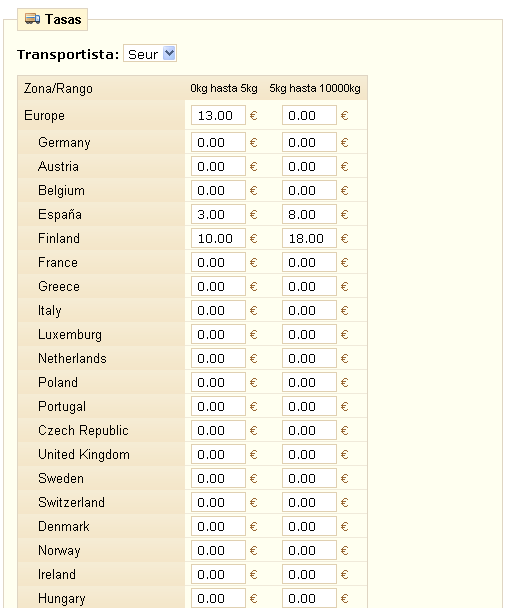This screenshot has height=608, width=506.
Task: Open the Transportista dropdown showing Seur
Action: pos(150,54)
